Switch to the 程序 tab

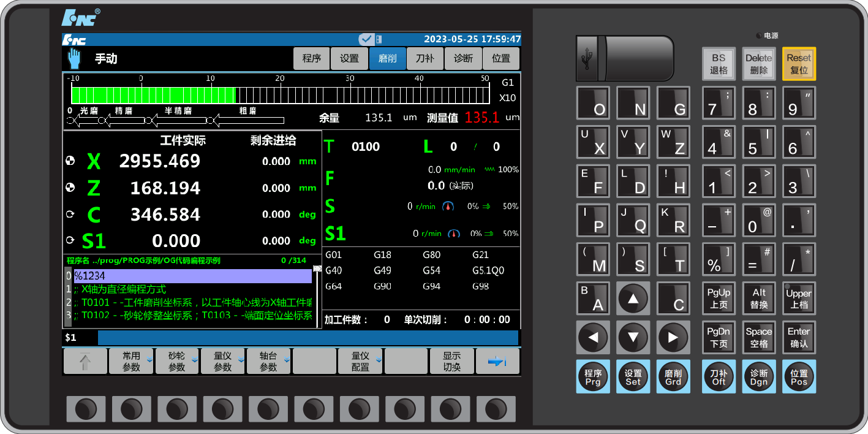312,59
